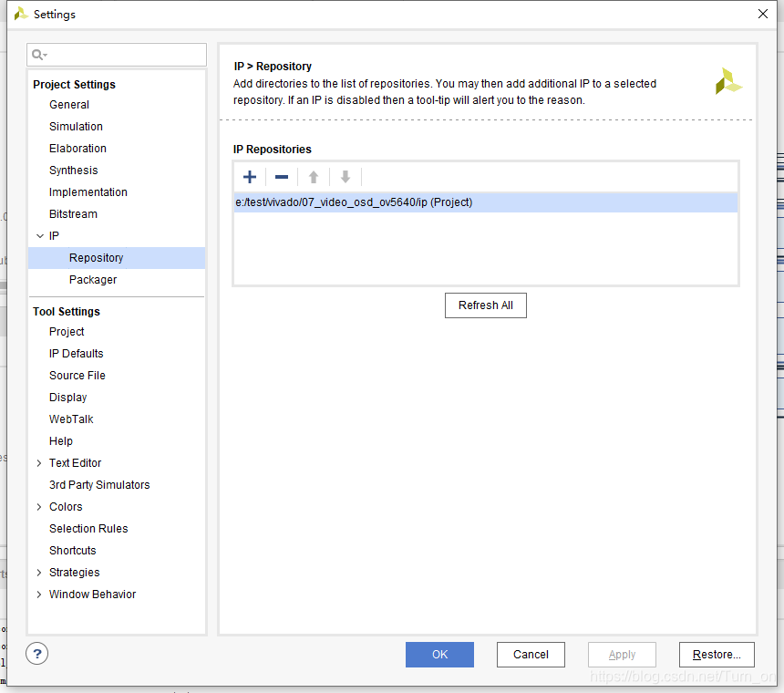Expand the Strategies node

(39, 573)
